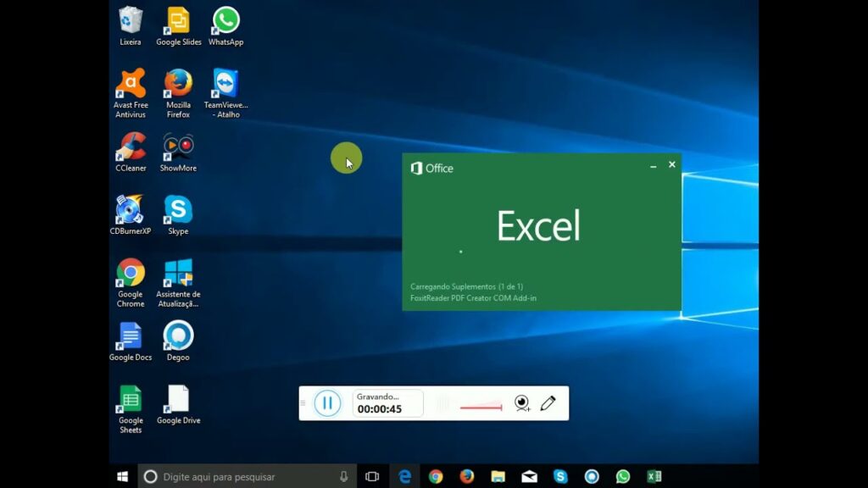Select the pencil annotation tool in recorder
868x488 pixels.
pos(548,402)
